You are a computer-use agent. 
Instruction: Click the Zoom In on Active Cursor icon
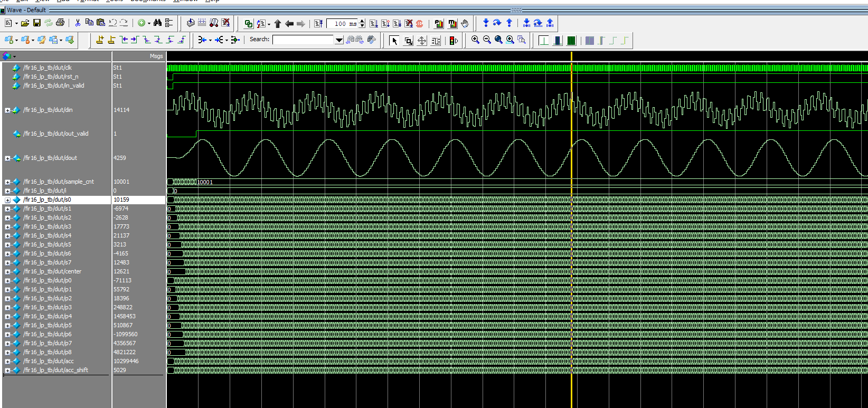point(510,40)
